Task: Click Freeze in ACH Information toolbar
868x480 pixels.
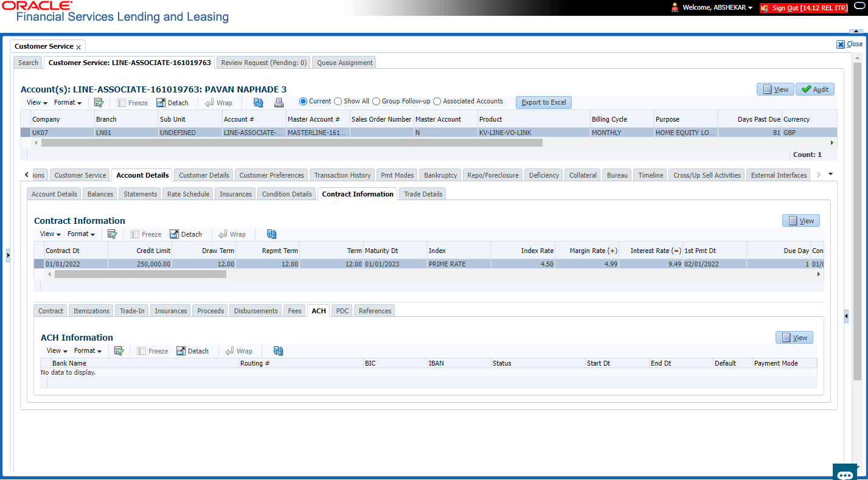Action: [153, 351]
